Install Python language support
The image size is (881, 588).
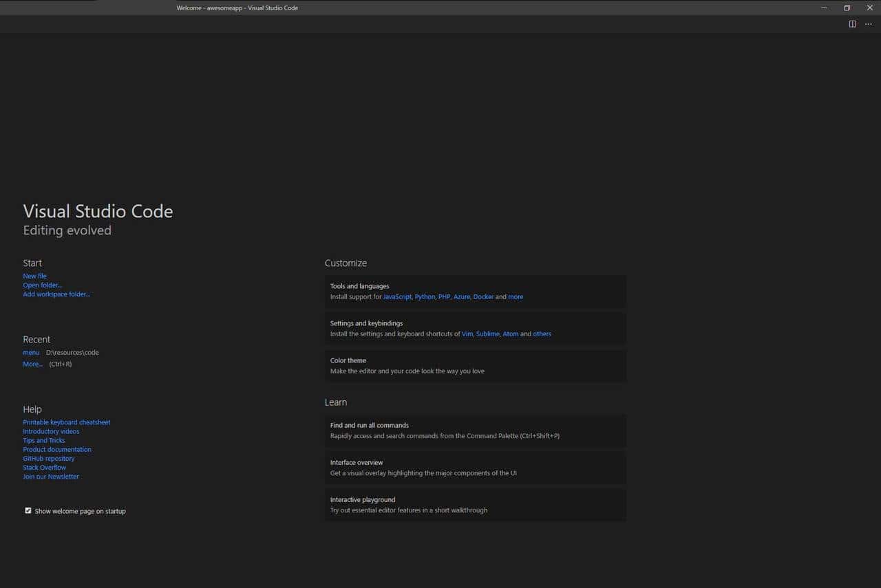425,297
